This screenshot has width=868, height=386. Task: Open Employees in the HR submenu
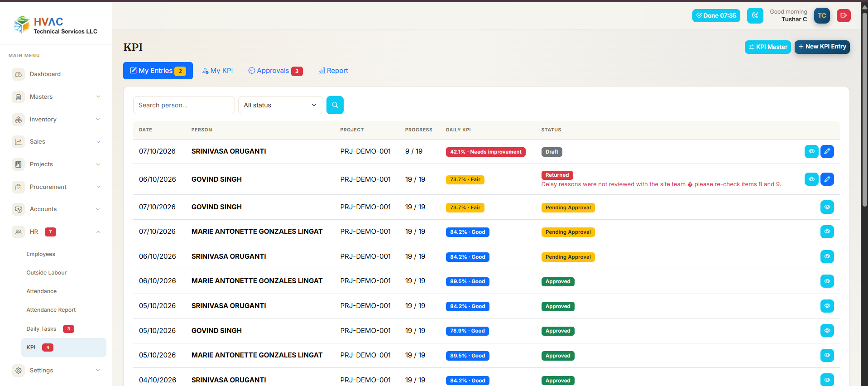click(41, 254)
